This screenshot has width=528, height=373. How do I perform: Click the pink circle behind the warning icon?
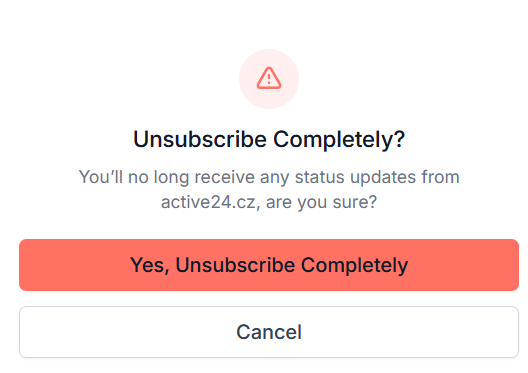click(269, 79)
